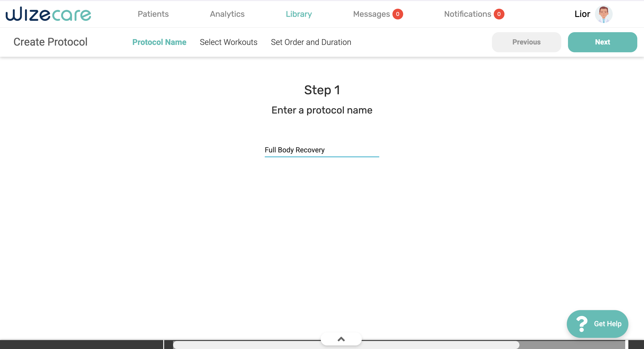644x349 pixels.
Task: Click the Lior username text
Action: [x=582, y=14]
